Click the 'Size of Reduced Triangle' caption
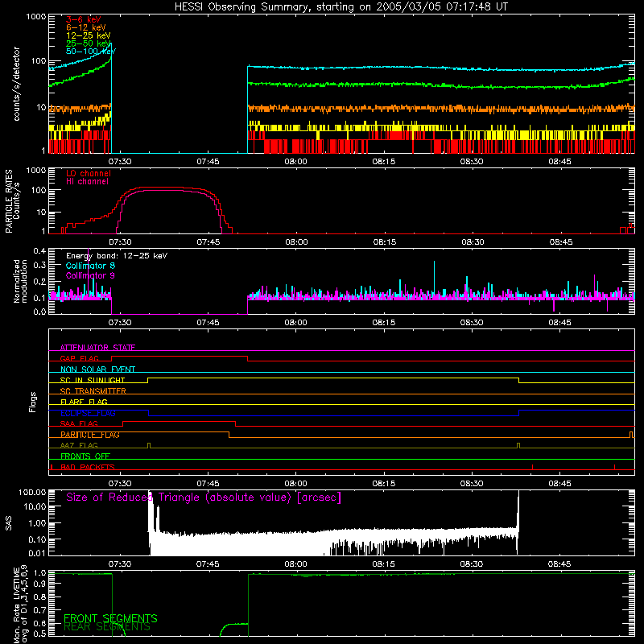 point(204,497)
